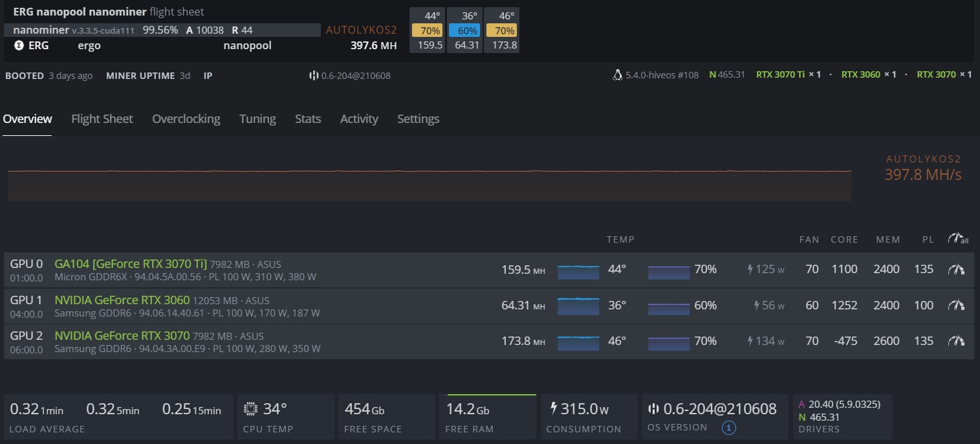
Task: Open the Stats tab
Action: coord(308,119)
